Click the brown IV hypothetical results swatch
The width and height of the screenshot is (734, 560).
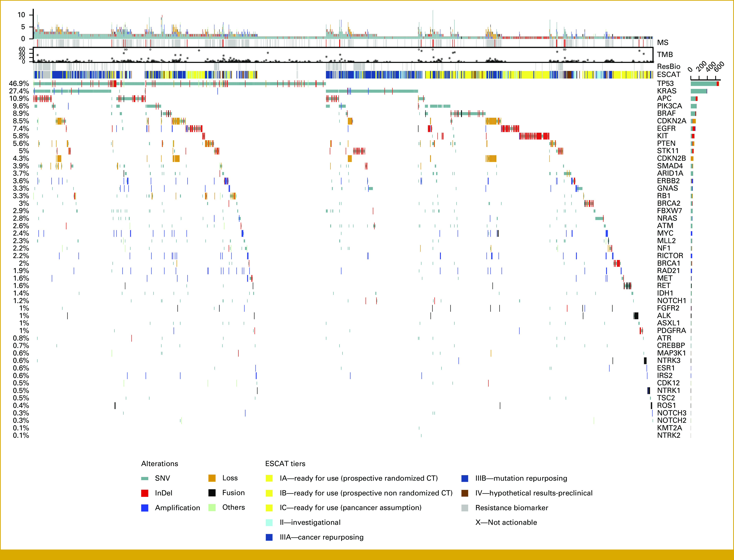click(x=465, y=493)
